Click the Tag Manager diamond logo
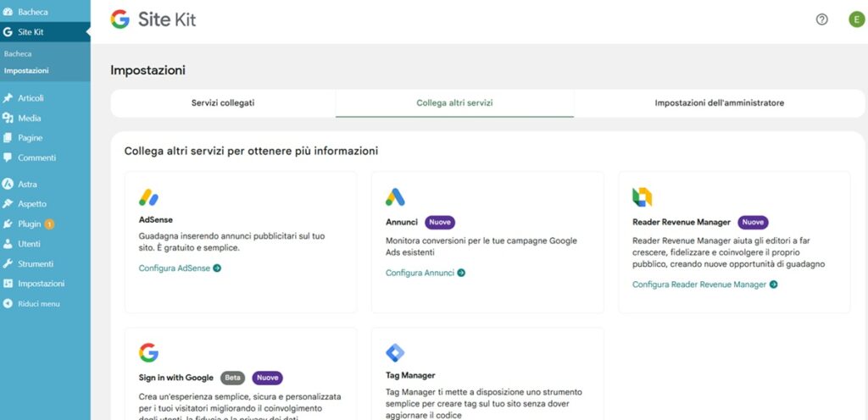Screen dimensions: 868x420 point(395,352)
